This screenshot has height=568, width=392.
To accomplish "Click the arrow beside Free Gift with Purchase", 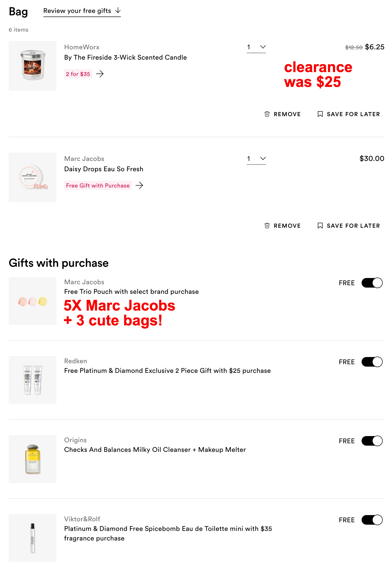I will tap(140, 186).
